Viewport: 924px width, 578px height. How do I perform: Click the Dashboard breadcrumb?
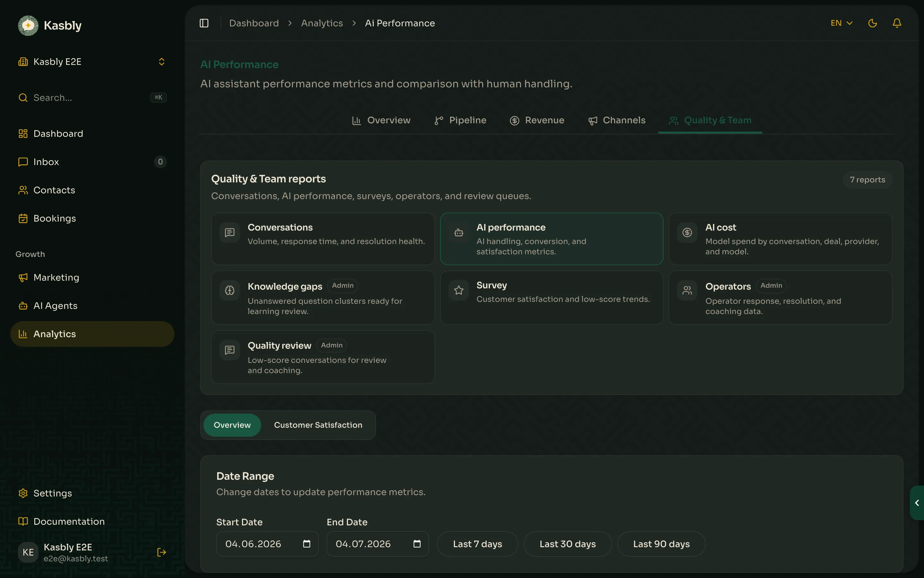pyautogui.click(x=254, y=23)
